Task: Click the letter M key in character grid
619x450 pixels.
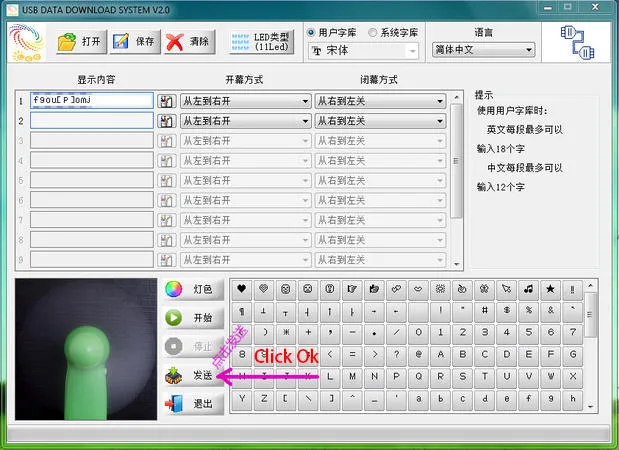Action: click(352, 377)
